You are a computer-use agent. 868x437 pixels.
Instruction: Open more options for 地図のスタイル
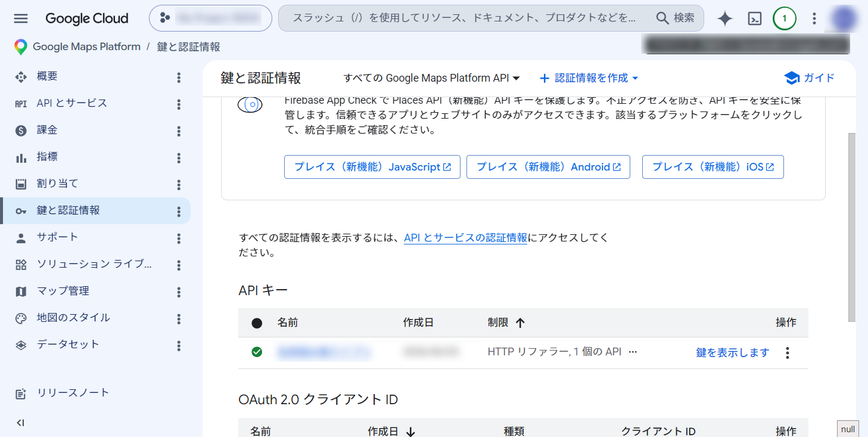(x=179, y=319)
